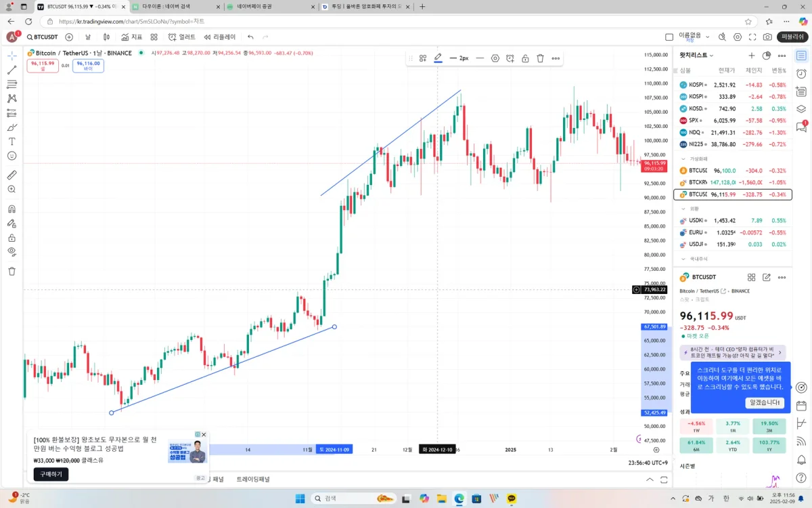Take a chart snapshot with camera icon

[x=767, y=37]
